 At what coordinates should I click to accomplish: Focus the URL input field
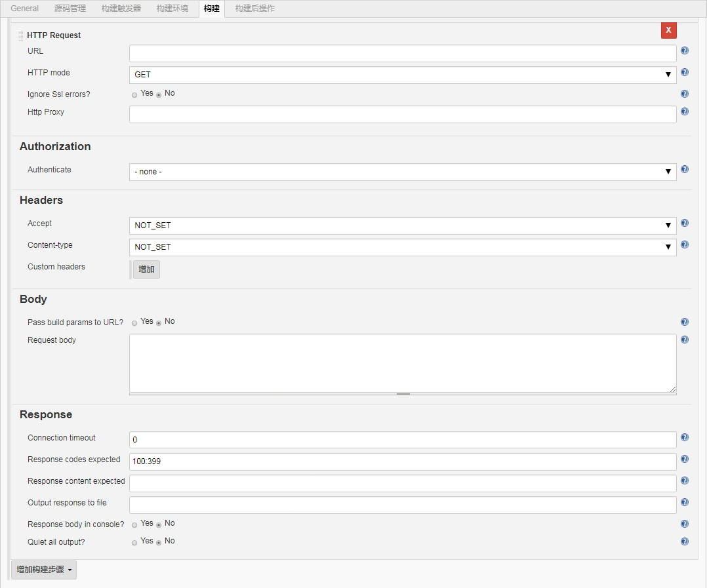pyautogui.click(x=403, y=53)
